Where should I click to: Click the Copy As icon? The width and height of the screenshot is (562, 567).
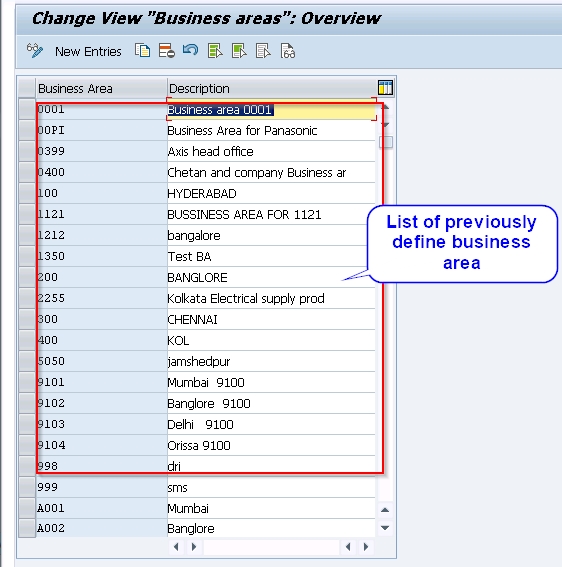pos(142,51)
